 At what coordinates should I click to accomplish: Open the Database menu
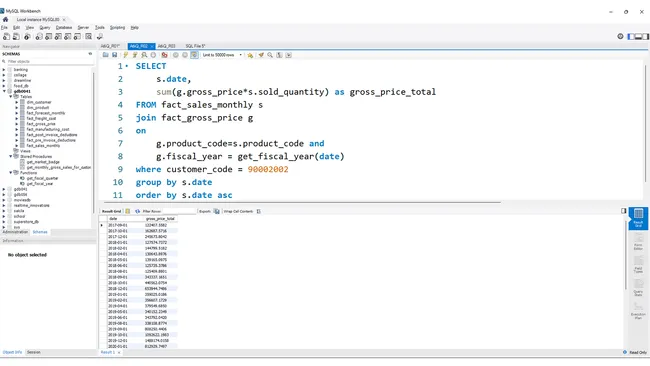click(64, 27)
